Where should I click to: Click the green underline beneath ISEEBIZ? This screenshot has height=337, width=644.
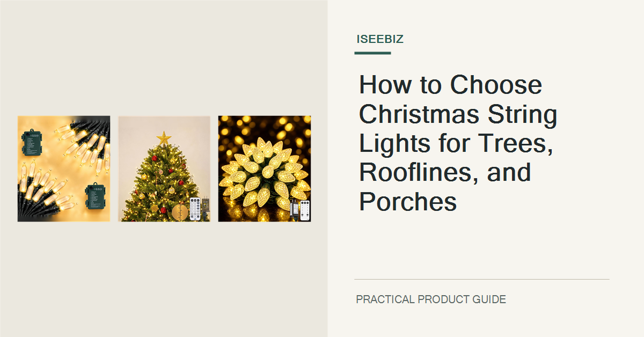tap(372, 53)
